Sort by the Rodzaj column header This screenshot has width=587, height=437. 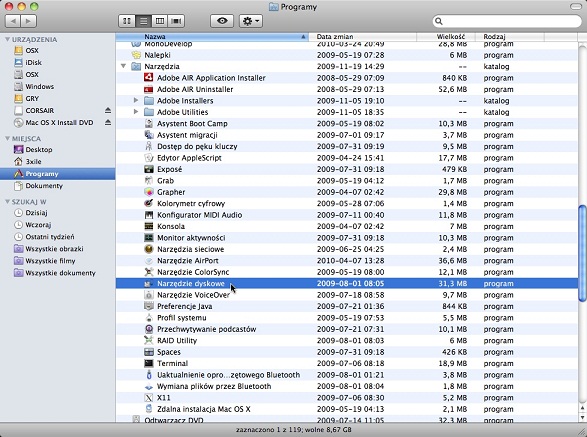tap(510, 37)
